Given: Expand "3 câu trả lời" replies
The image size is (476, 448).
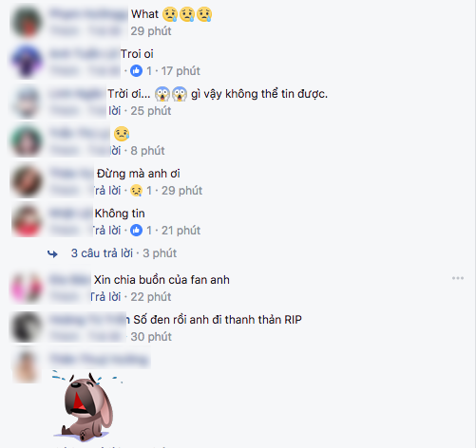Looking at the screenshot, I should click(x=102, y=253).
